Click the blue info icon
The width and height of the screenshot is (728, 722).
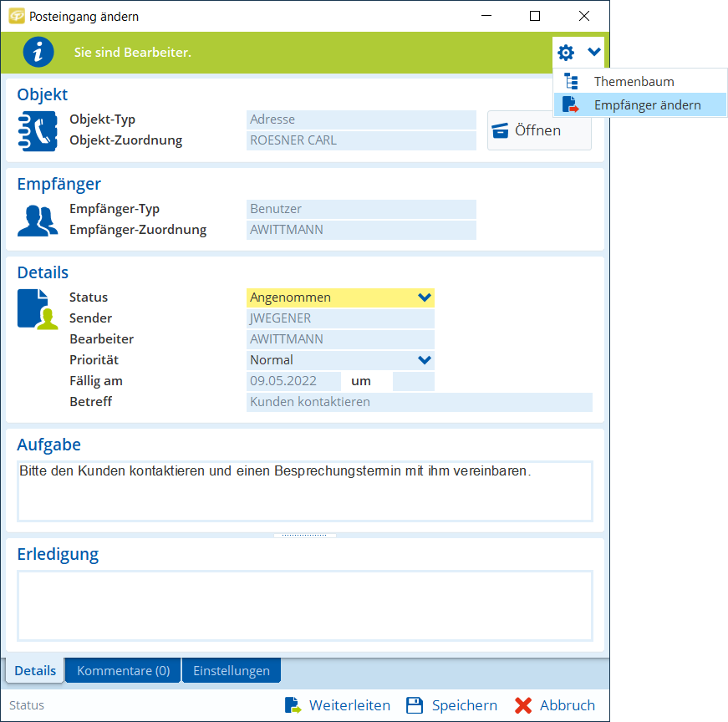pyautogui.click(x=38, y=52)
